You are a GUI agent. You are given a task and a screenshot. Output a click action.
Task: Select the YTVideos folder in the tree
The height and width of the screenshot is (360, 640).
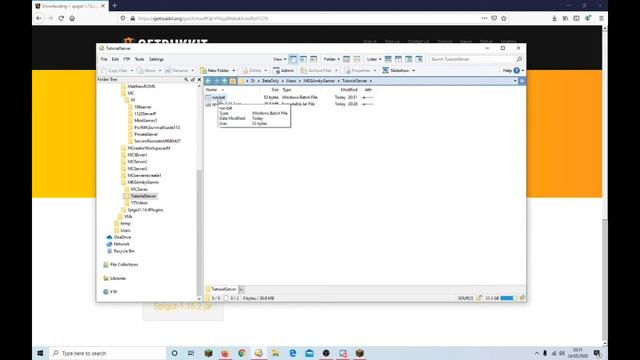[139, 203]
